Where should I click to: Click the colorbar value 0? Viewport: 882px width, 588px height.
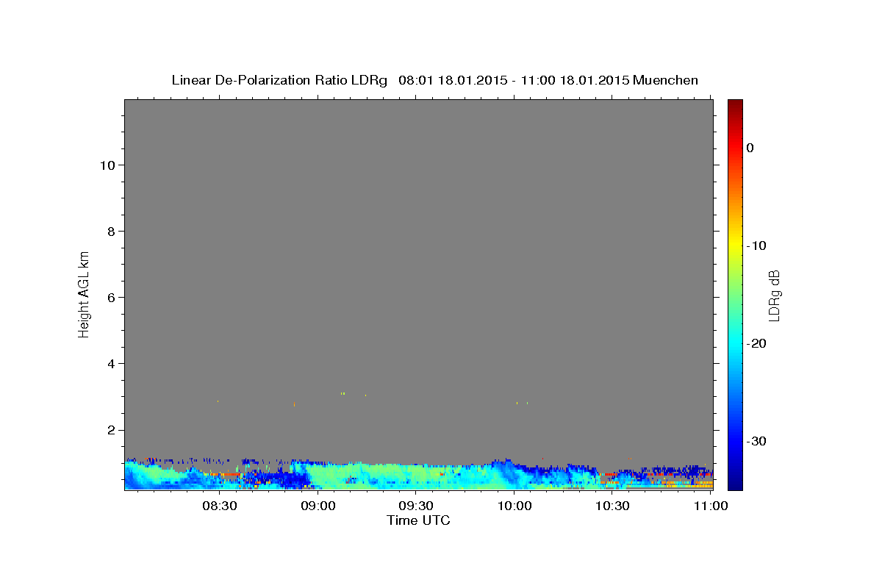(750, 148)
